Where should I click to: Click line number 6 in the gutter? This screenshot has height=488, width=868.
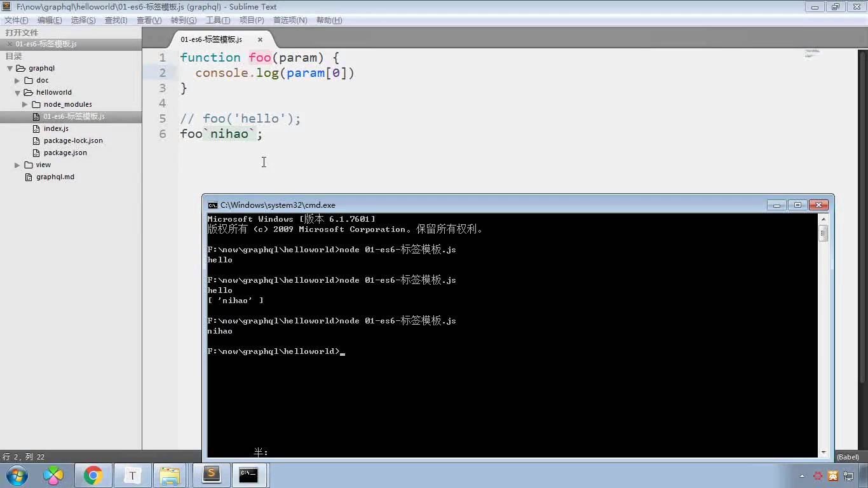163,134
